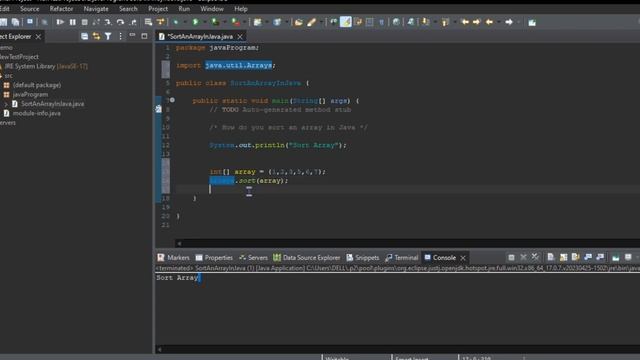Image resolution: width=640 pixels, height=360 pixels.
Task: Click the Next Annotation down-arrow icon
Action: coord(425,22)
